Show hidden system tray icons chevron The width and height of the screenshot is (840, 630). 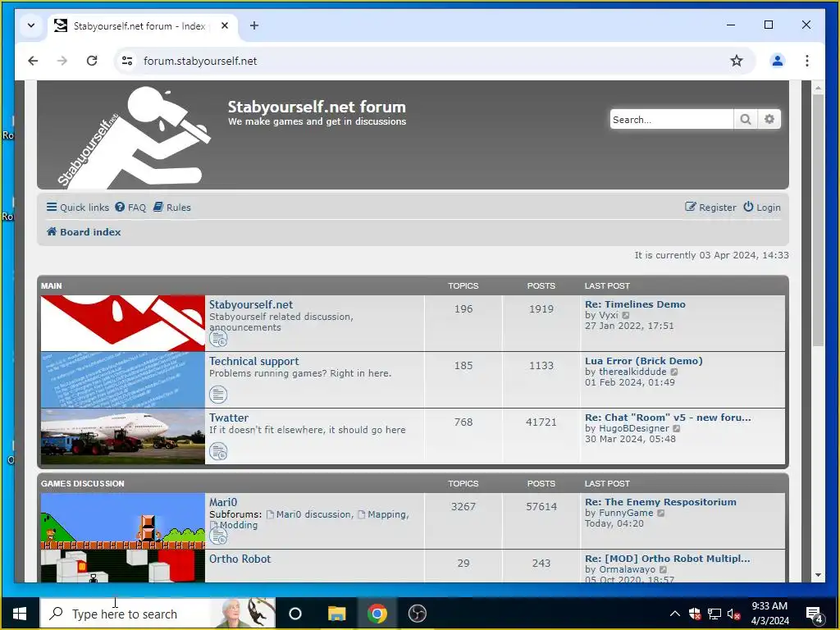[675, 614]
